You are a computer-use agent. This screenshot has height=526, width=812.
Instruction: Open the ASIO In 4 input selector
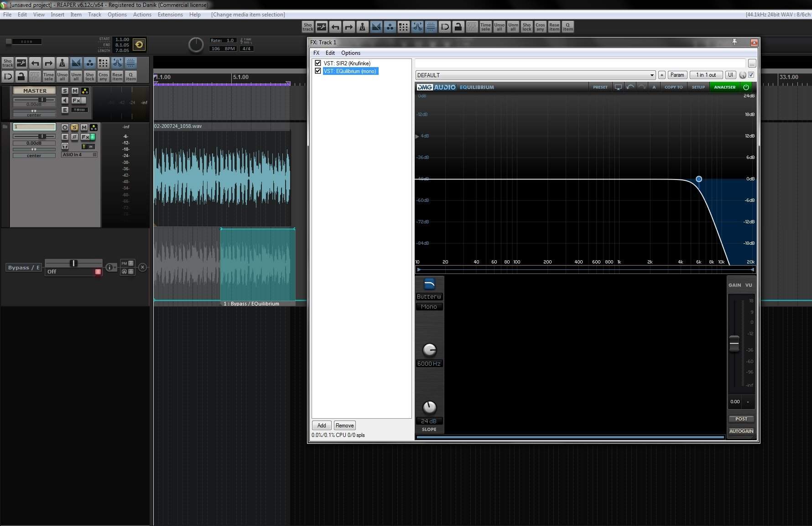(79, 155)
